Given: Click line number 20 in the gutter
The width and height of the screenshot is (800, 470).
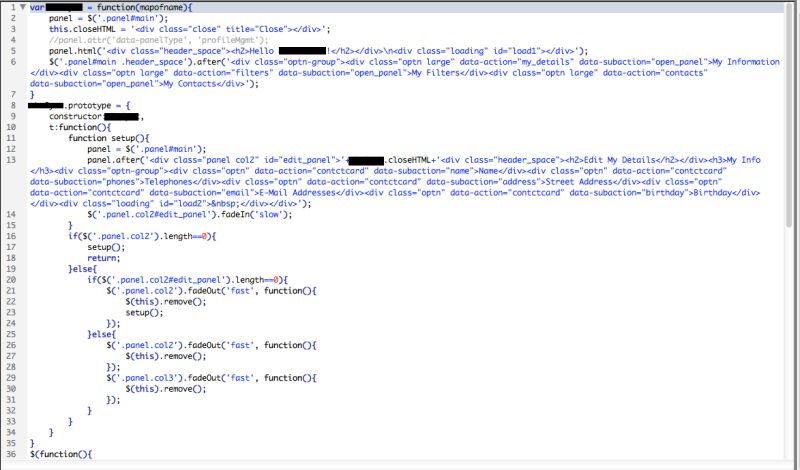Looking at the screenshot, I should point(11,280).
